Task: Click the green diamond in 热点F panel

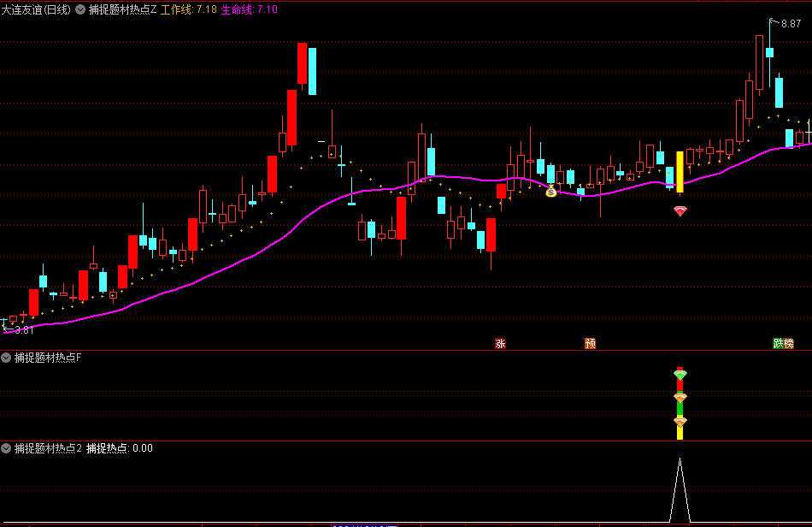Action: click(x=680, y=374)
